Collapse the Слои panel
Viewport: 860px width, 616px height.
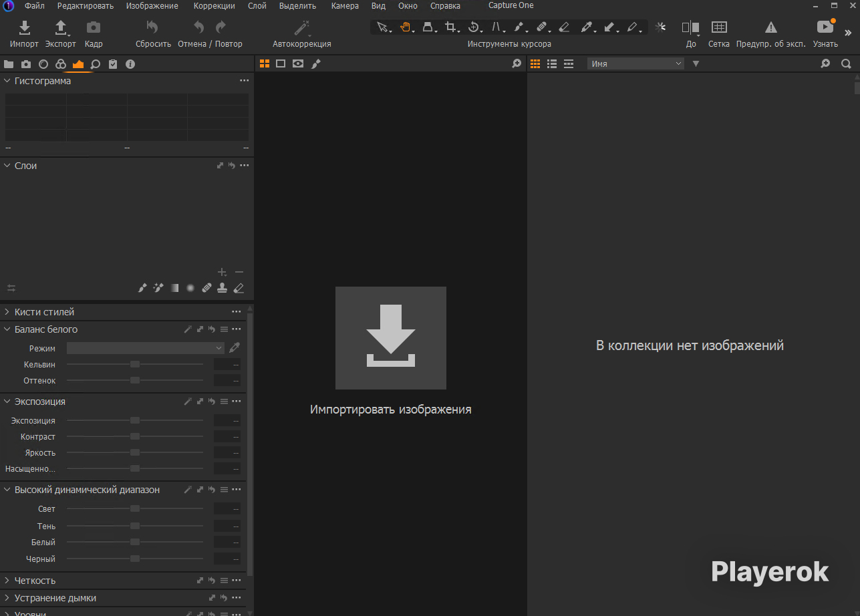[7, 166]
